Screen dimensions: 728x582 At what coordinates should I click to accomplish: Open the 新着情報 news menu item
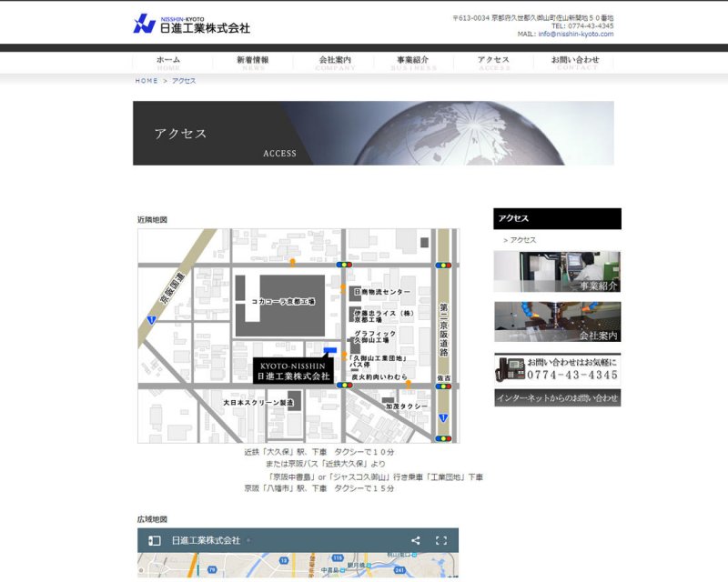252,63
